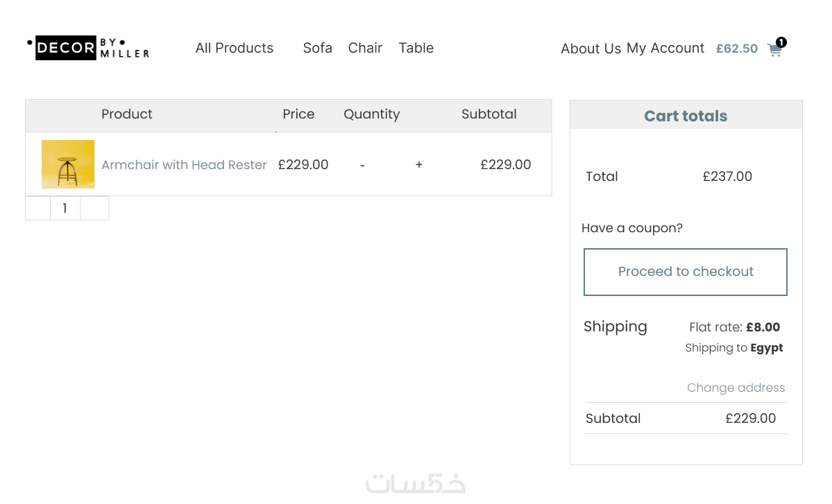
Task: Visit the About Us page
Action: tap(591, 49)
